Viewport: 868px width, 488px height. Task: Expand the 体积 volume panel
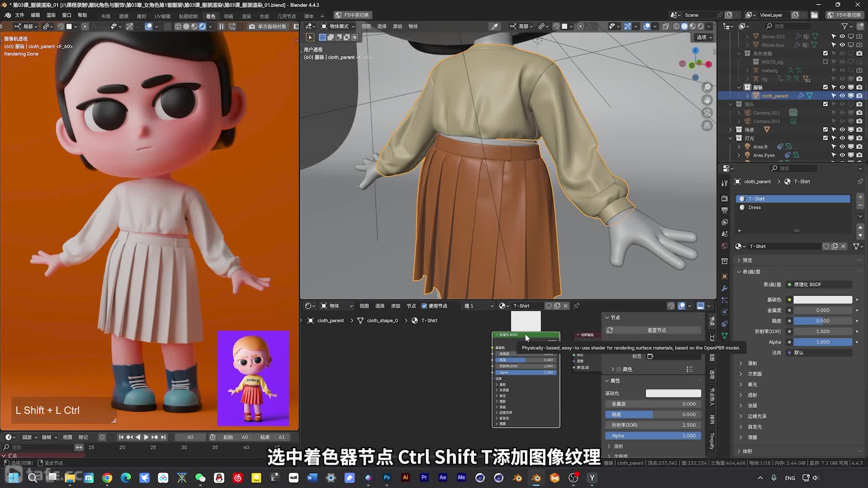click(x=747, y=451)
